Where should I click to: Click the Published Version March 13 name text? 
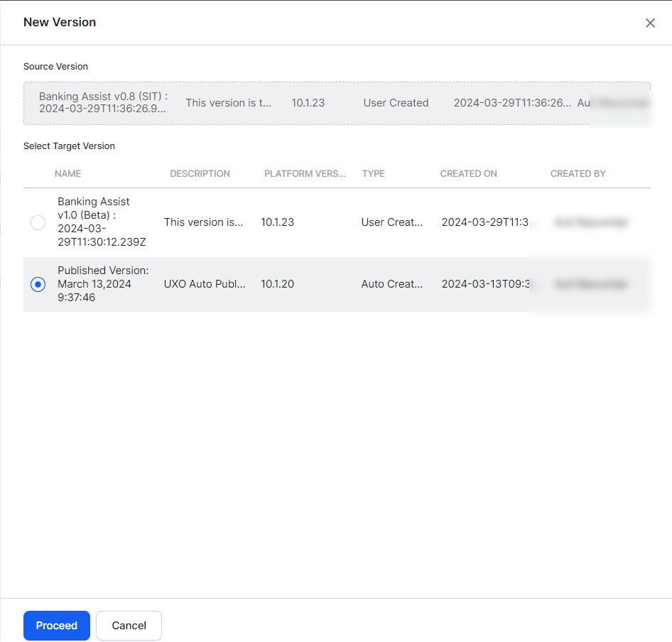click(102, 284)
